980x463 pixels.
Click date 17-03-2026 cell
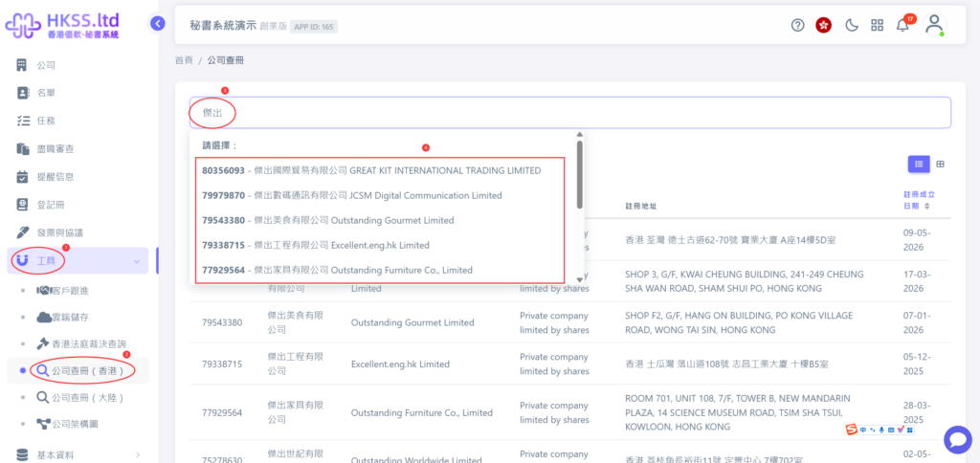pos(918,281)
